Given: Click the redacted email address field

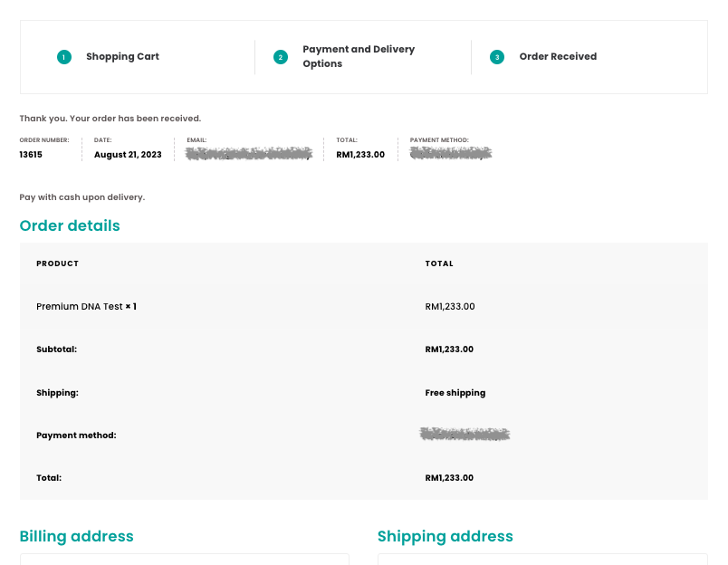Looking at the screenshot, I should [249, 154].
